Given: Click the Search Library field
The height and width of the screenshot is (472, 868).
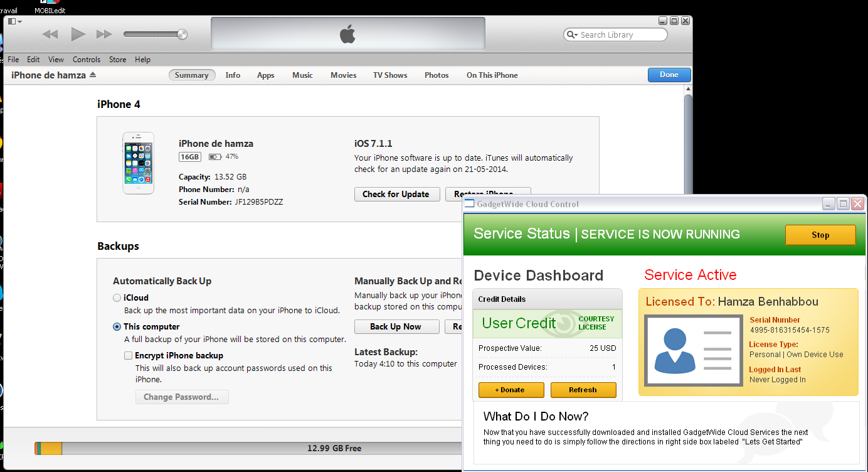Looking at the screenshot, I should click(615, 35).
